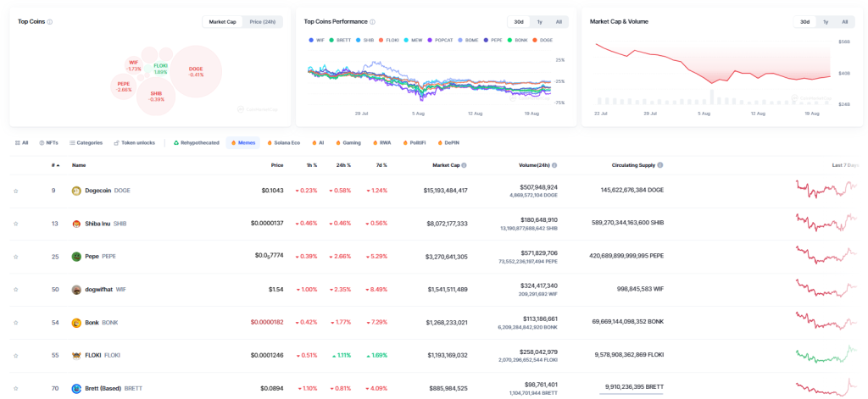This screenshot has height=399, width=868.
Task: Sort table by Name column header
Action: [79, 165]
